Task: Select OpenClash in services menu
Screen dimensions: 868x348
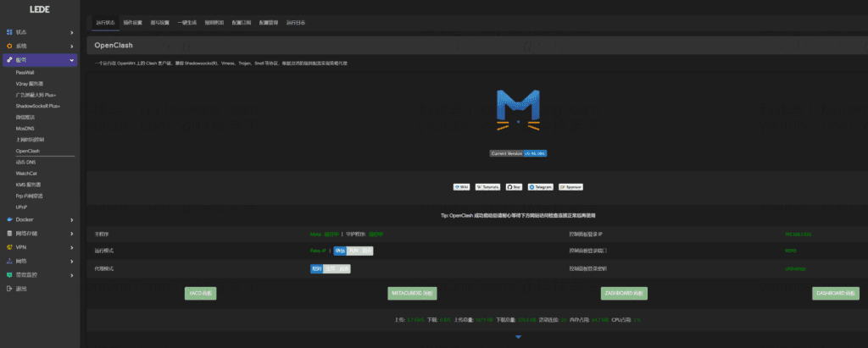Action: [28, 151]
